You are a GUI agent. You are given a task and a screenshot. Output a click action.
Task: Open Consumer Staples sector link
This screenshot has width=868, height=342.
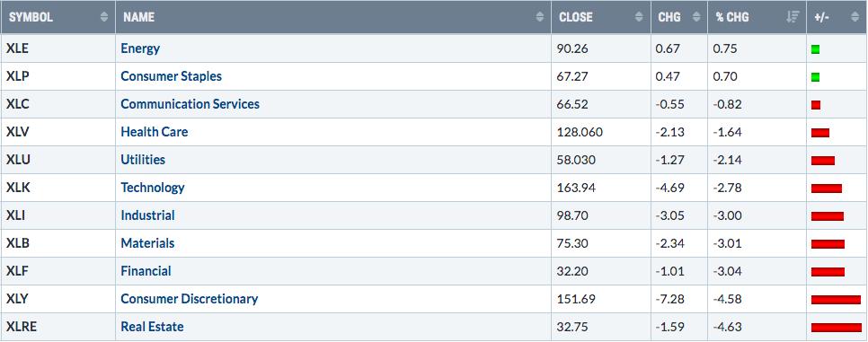[171, 76]
